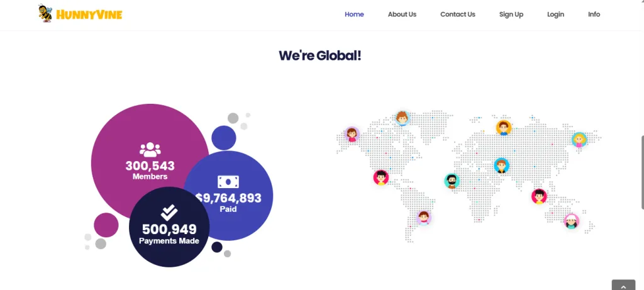
Task: Select the avatar with orange background
Action: (503, 128)
